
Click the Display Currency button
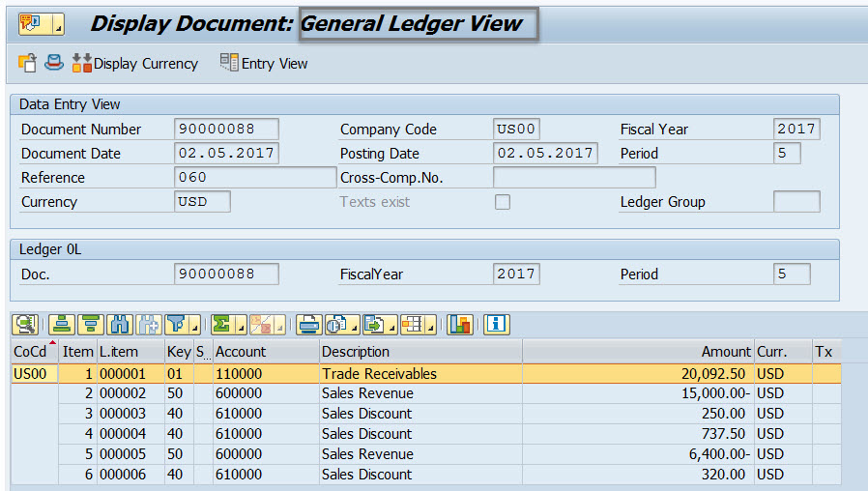click(135, 64)
